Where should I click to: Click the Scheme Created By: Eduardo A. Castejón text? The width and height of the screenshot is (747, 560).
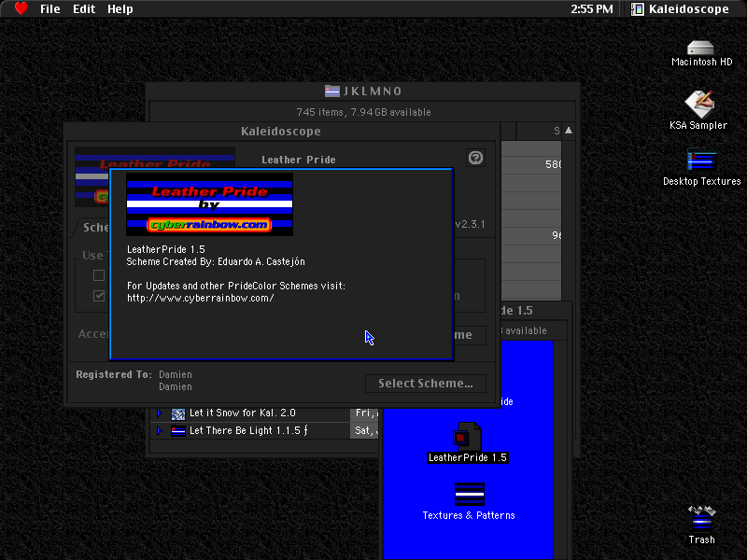[216, 261]
